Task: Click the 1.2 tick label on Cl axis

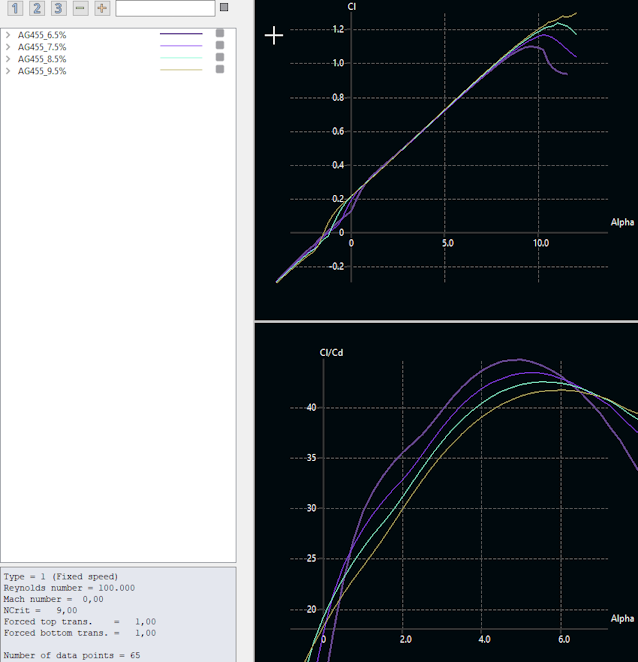Action: click(x=338, y=29)
